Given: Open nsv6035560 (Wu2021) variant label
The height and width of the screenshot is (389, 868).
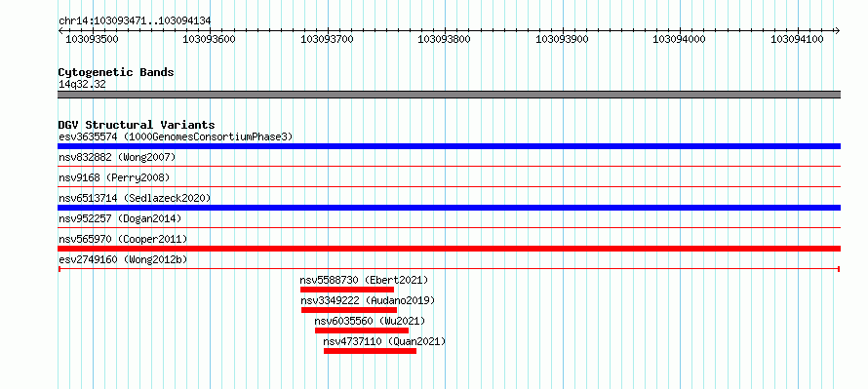Looking at the screenshot, I should pos(370,321).
